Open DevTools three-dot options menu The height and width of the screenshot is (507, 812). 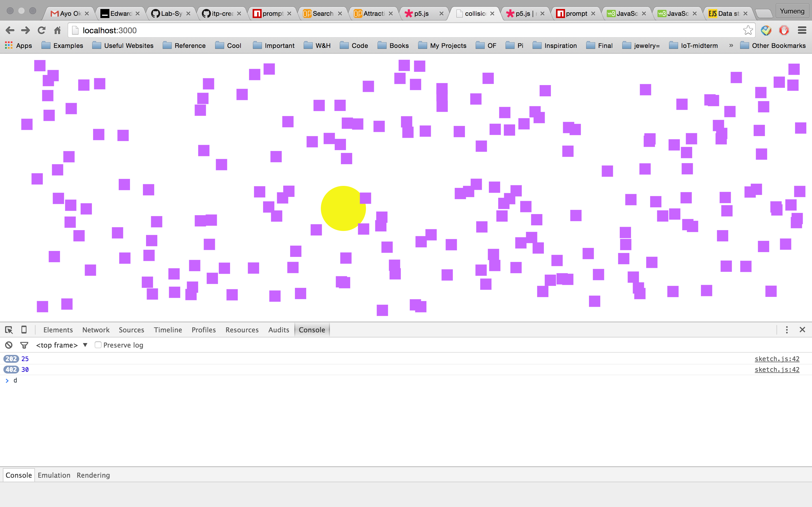coord(787,330)
